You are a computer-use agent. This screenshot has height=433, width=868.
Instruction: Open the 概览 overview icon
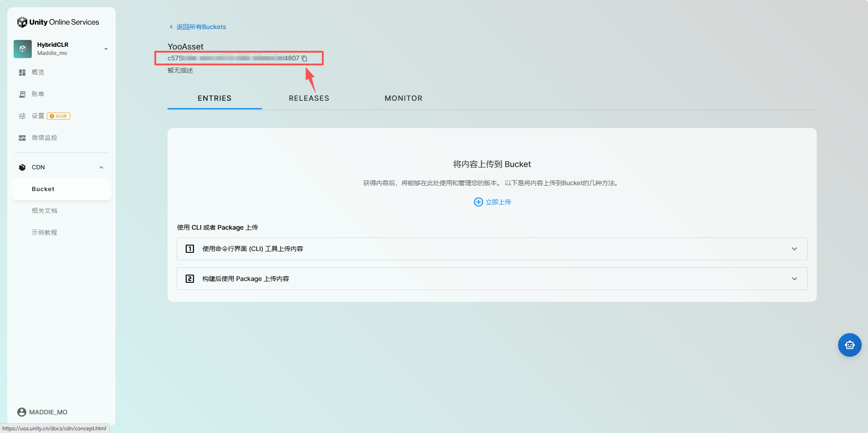click(22, 73)
